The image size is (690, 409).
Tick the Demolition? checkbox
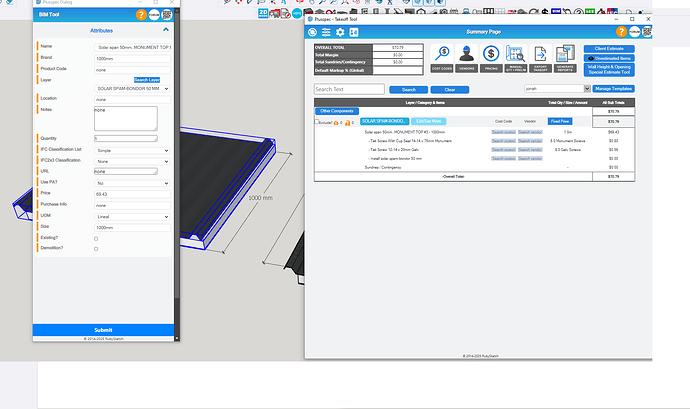pyautogui.click(x=96, y=249)
